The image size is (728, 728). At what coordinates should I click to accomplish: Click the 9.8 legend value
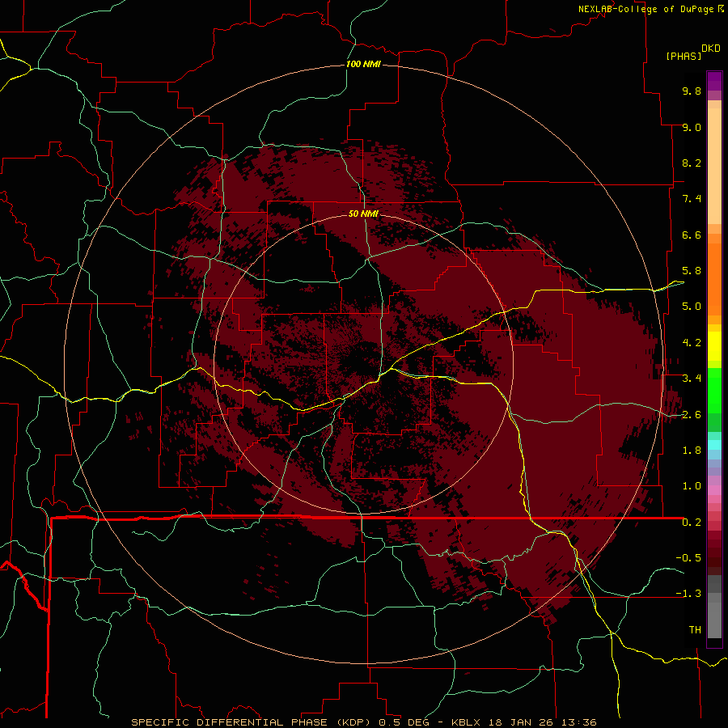pyautogui.click(x=692, y=91)
